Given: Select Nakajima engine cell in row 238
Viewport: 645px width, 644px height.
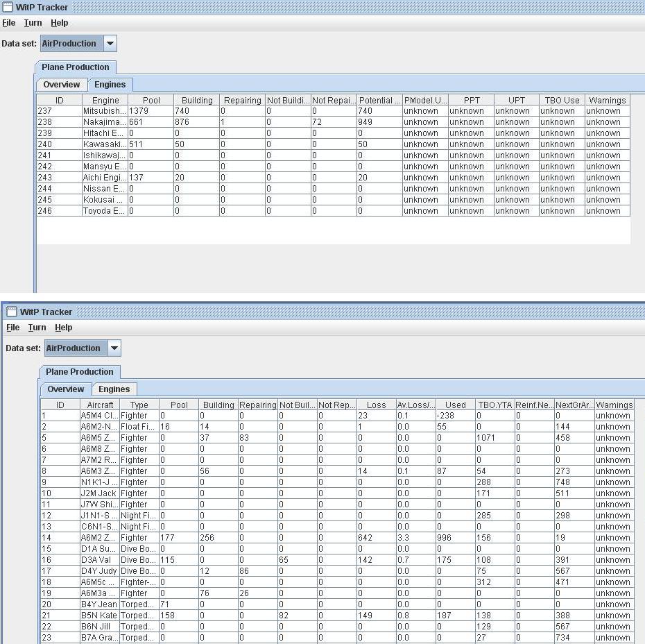Looking at the screenshot, I should (x=105, y=122).
